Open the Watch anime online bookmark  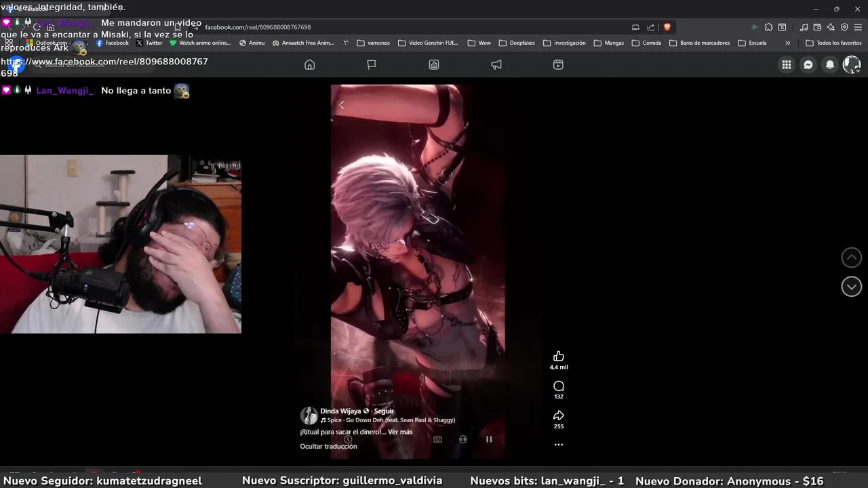coord(200,43)
